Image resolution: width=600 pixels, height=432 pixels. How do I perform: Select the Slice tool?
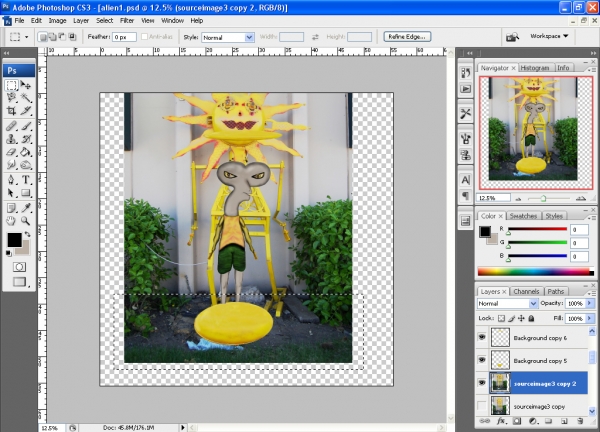(26, 111)
